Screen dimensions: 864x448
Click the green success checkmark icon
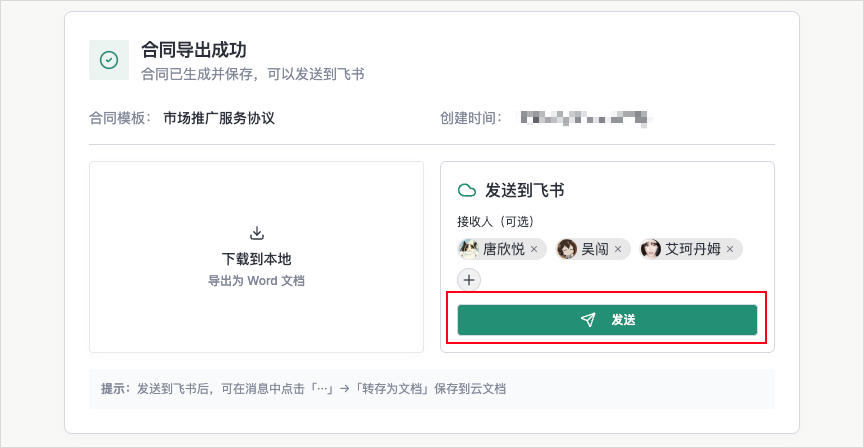pyautogui.click(x=109, y=60)
